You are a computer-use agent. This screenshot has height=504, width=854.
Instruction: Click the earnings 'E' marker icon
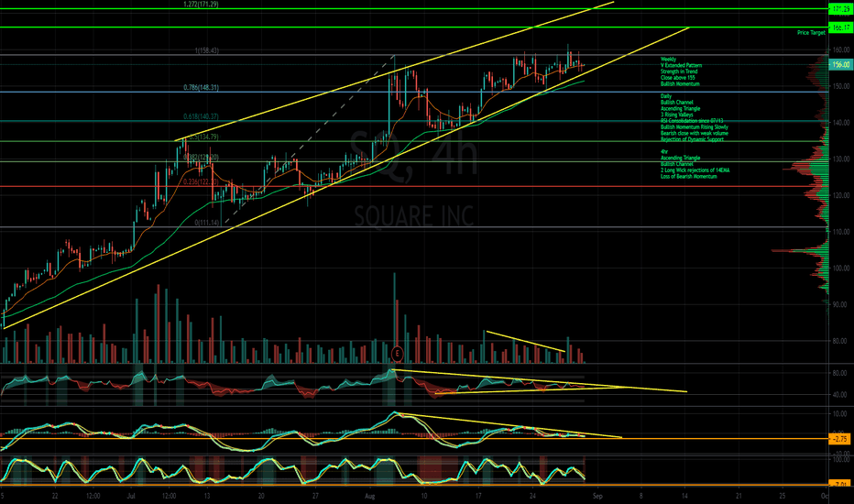(x=397, y=354)
